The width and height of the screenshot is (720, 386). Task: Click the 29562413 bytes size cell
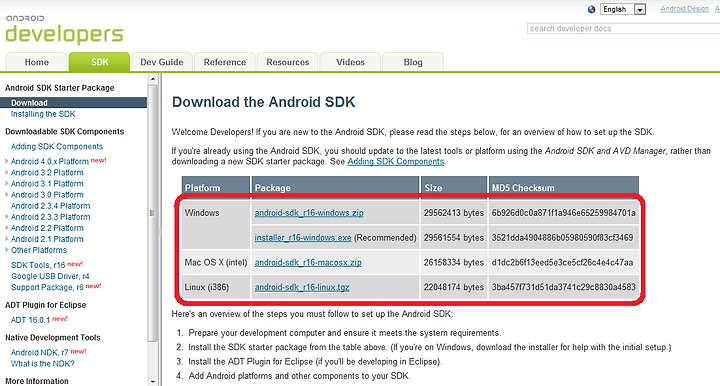454,213
